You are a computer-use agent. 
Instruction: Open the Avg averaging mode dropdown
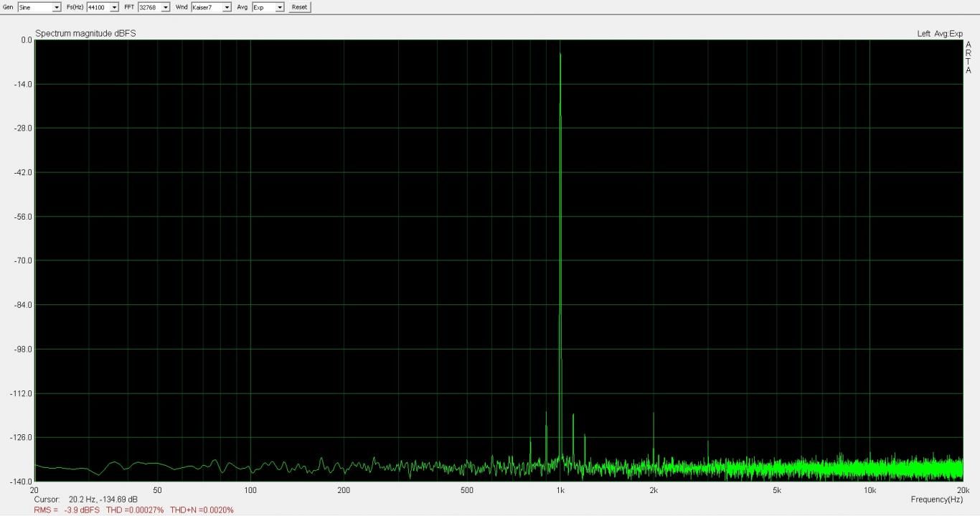point(268,6)
